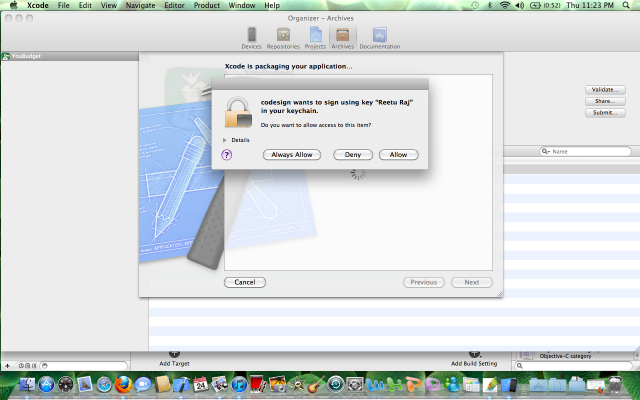
Task: Allow codesign to use the key once
Action: pyautogui.click(x=398, y=155)
